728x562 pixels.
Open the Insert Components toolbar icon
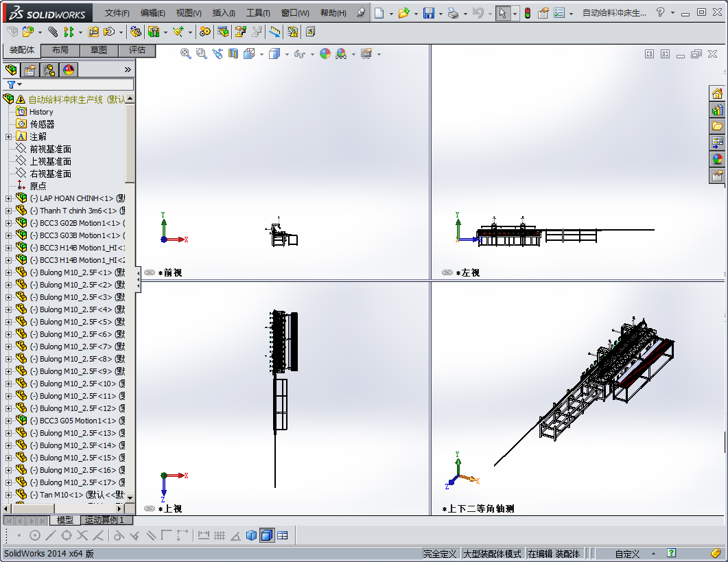point(28,32)
